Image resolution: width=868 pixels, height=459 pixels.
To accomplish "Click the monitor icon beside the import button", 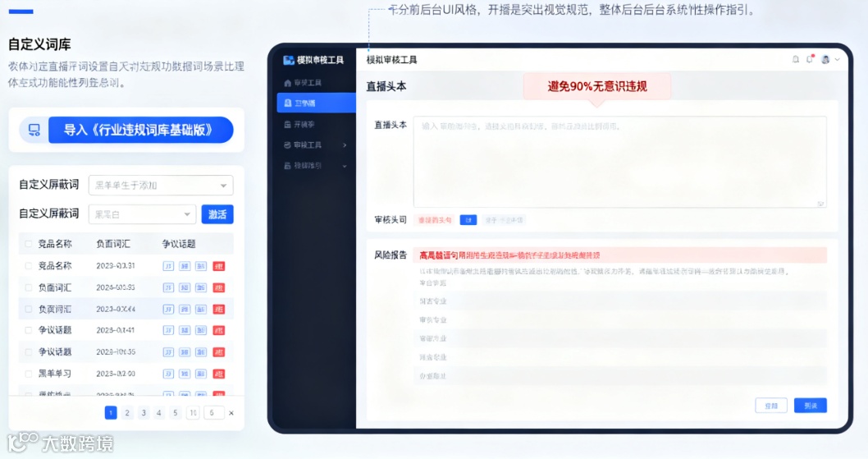I will [34, 131].
